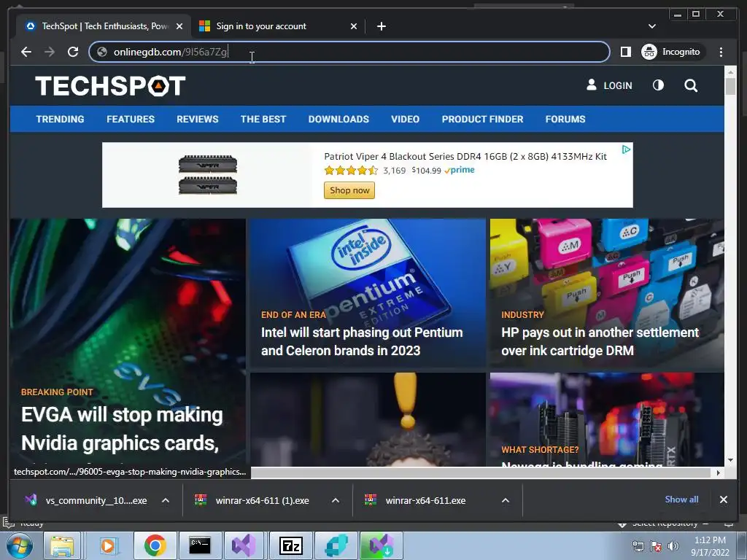Click the Shop now button in the ad
The width and height of the screenshot is (747, 560).
[349, 190]
